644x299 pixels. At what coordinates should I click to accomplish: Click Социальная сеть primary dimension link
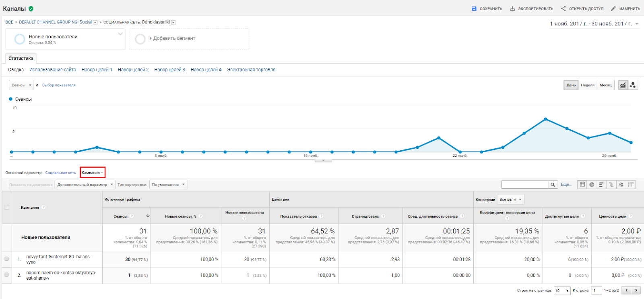coord(60,172)
